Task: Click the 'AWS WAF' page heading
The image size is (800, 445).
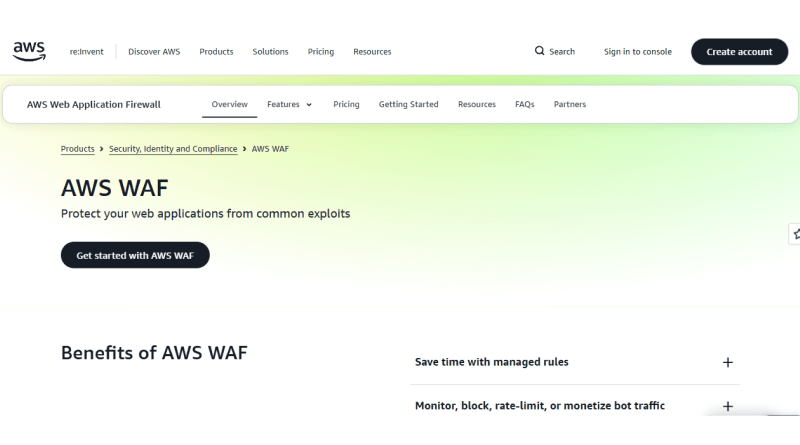Action: [115, 188]
